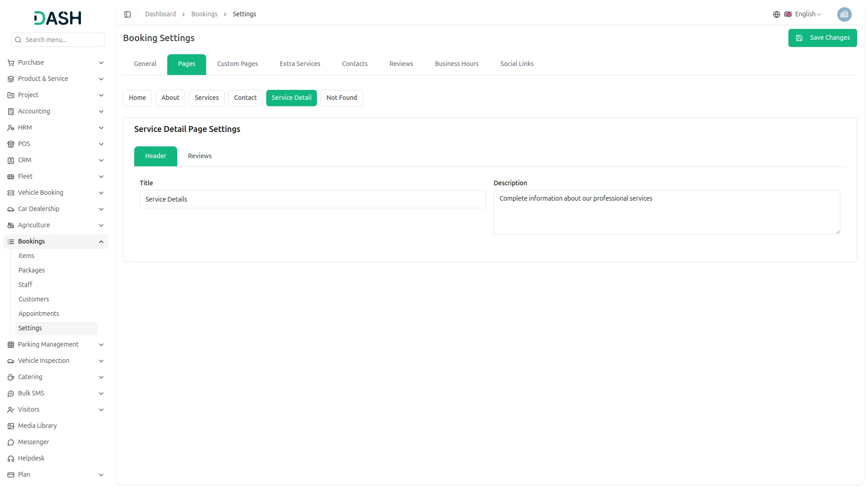Click the Messenger chat bubble icon
This screenshot has width=868, height=488.
11,442
